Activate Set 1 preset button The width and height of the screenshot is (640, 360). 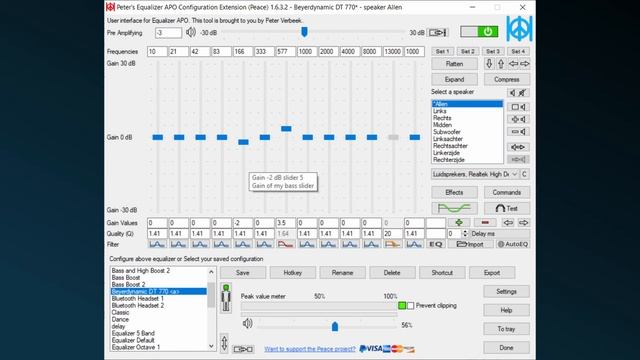coord(442,51)
